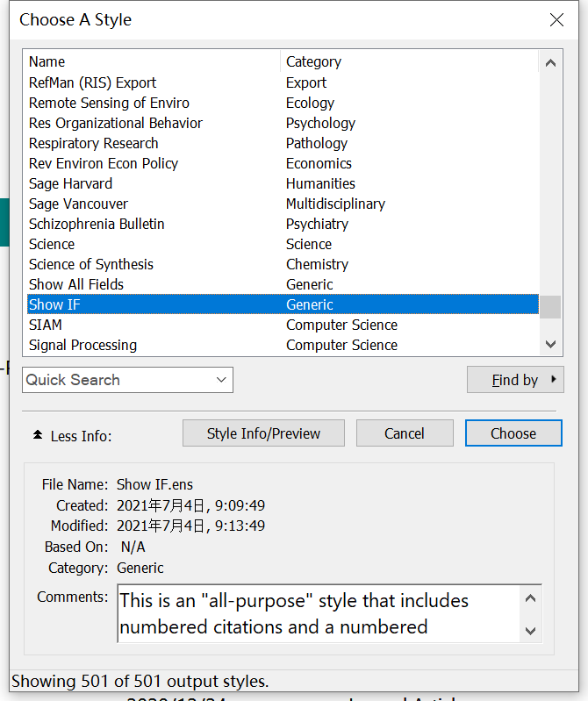Collapse details with Less Info arrow

tap(38, 435)
